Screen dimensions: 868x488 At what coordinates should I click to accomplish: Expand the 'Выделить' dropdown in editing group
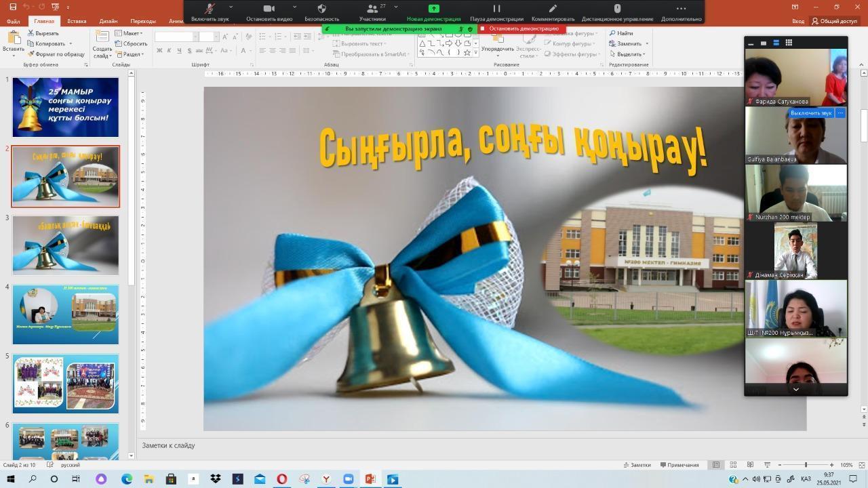tap(627, 54)
